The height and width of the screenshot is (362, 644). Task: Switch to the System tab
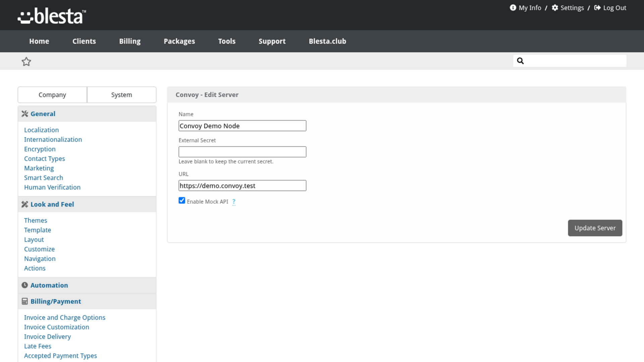(x=122, y=95)
